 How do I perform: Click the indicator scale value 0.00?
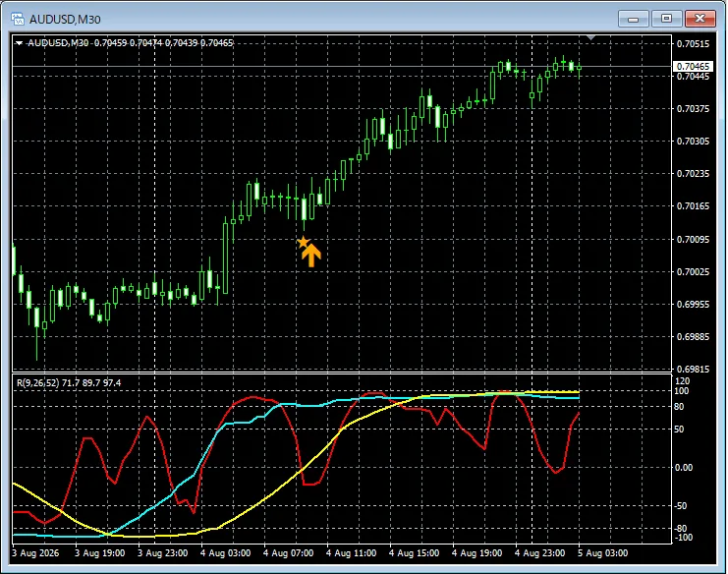coord(684,468)
